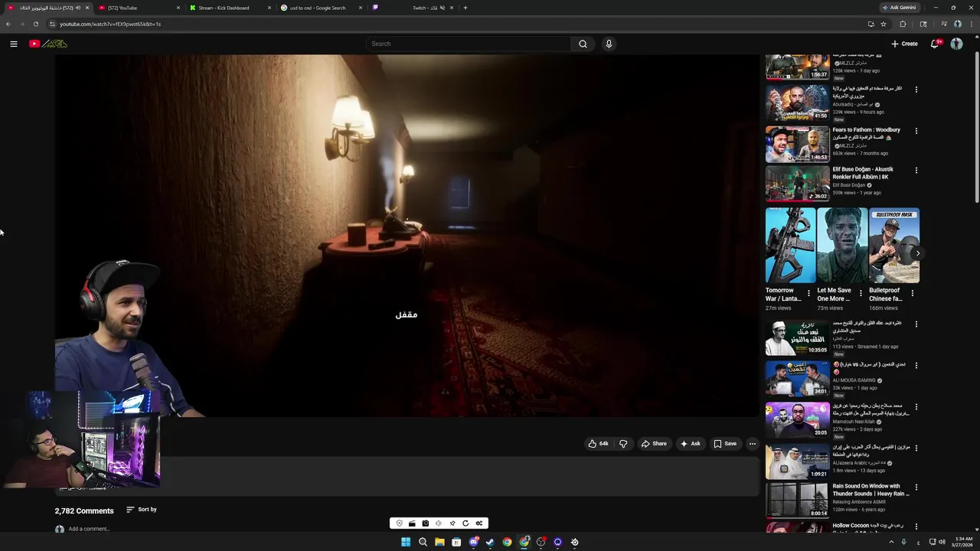Open the Ask AI button
Screen dimensions: 980x551
click(690, 444)
